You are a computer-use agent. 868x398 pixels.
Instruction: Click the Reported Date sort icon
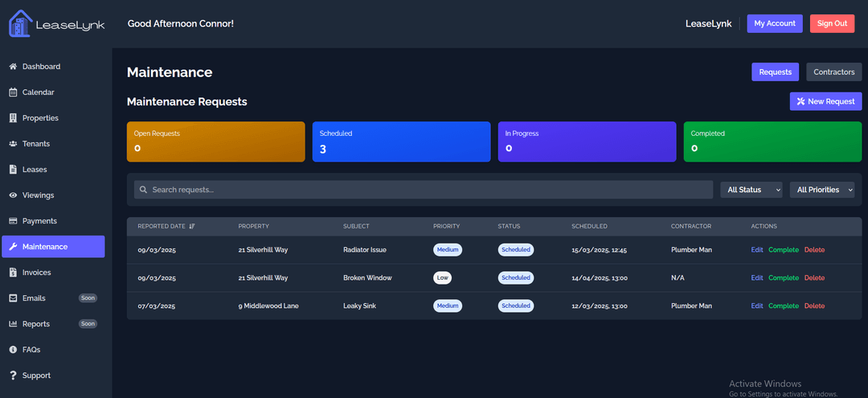tap(192, 227)
